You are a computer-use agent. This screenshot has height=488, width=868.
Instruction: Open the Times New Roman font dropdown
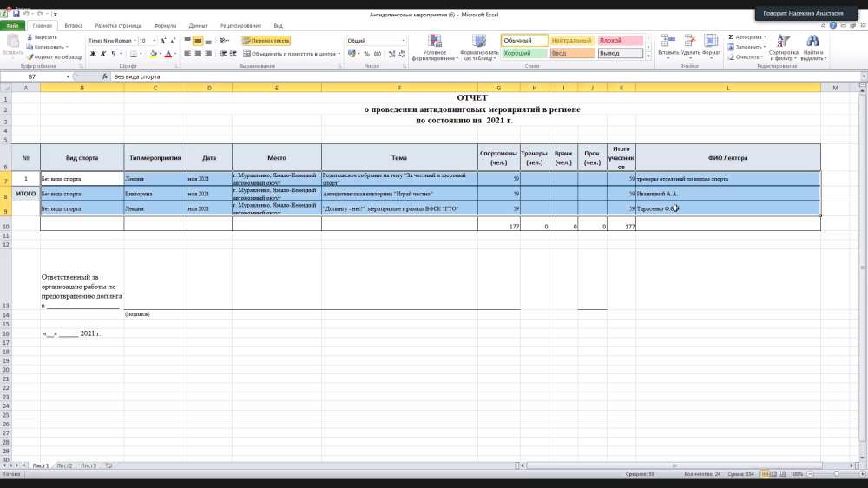pos(135,41)
